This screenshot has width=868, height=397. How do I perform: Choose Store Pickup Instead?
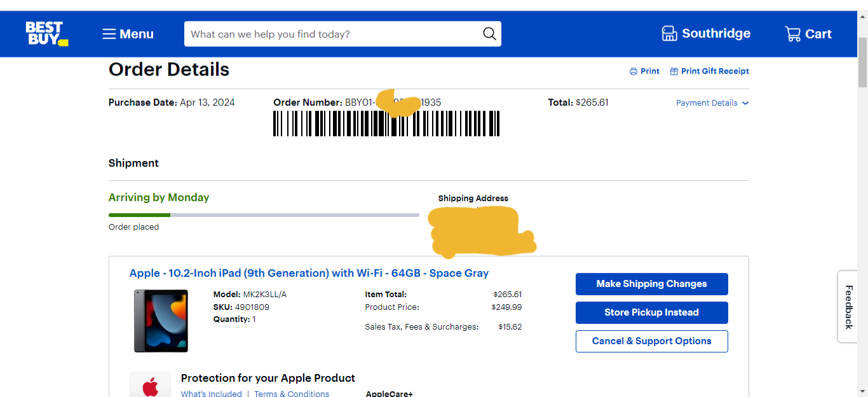[651, 312]
